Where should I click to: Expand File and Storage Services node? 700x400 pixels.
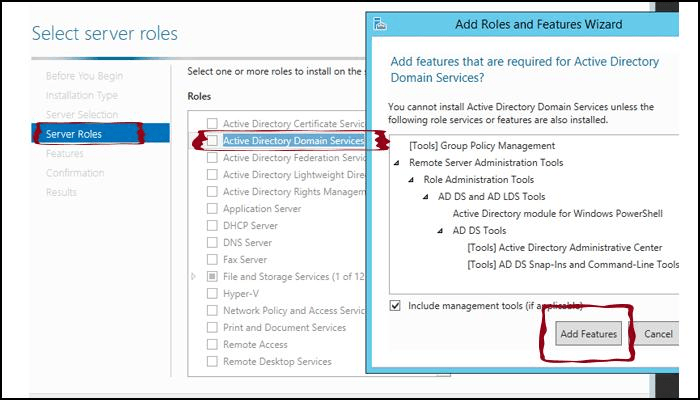click(x=193, y=277)
